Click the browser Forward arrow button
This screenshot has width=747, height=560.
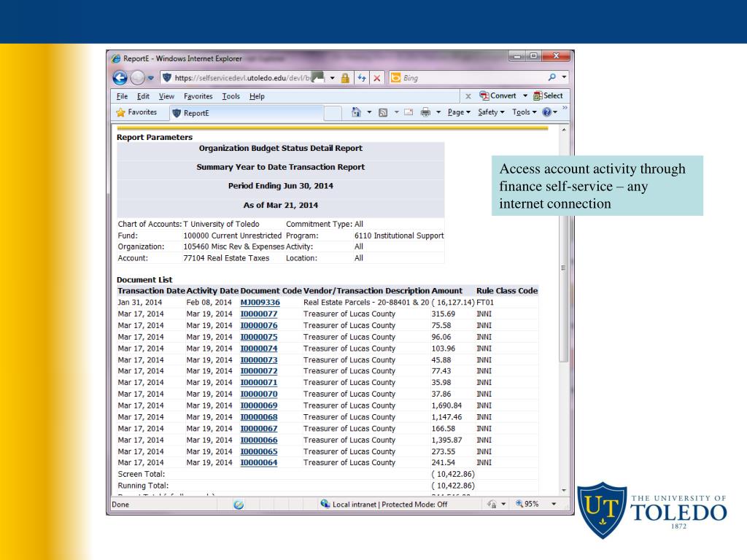(x=138, y=77)
